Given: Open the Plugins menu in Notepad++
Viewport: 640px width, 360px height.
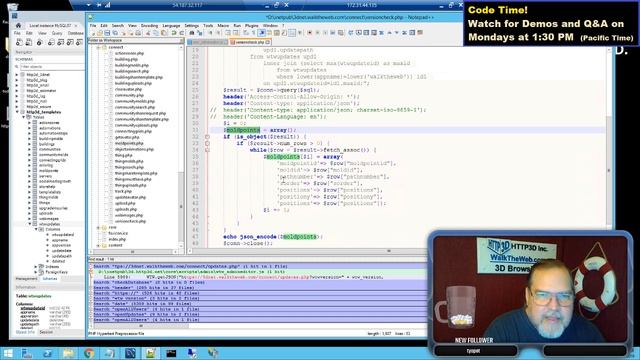Looking at the screenshot, I should tap(252, 25).
